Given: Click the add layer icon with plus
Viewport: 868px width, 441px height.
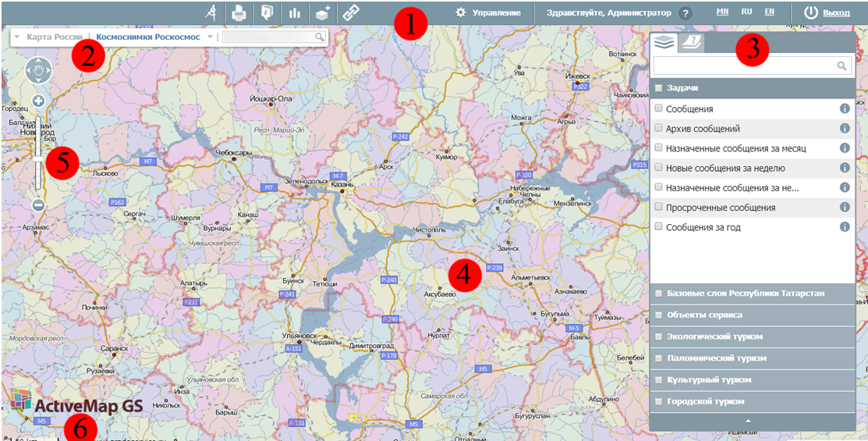Looking at the screenshot, I should tap(323, 12).
